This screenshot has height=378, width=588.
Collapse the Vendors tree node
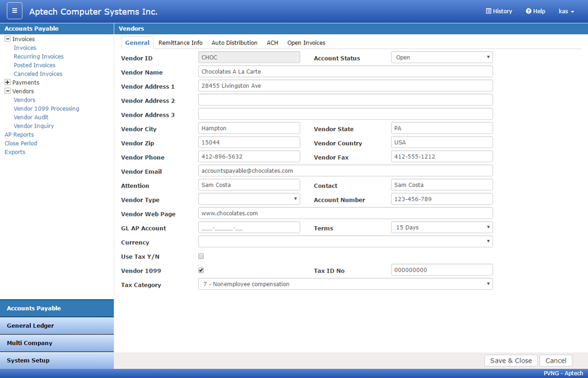(x=8, y=91)
